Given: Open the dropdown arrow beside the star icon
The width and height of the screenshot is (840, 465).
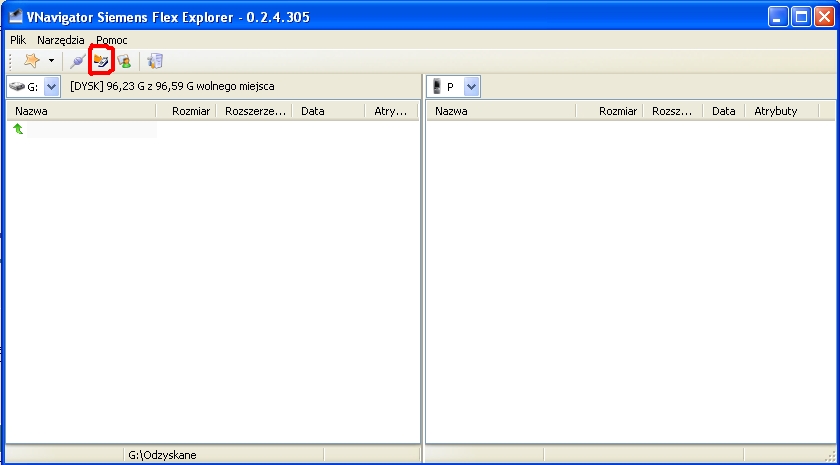Looking at the screenshot, I should 51,61.
